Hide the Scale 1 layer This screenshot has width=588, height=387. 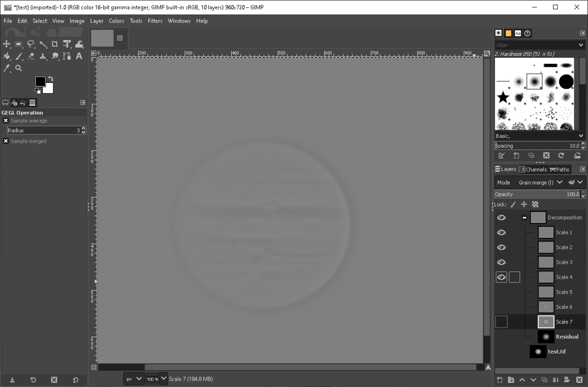point(501,232)
